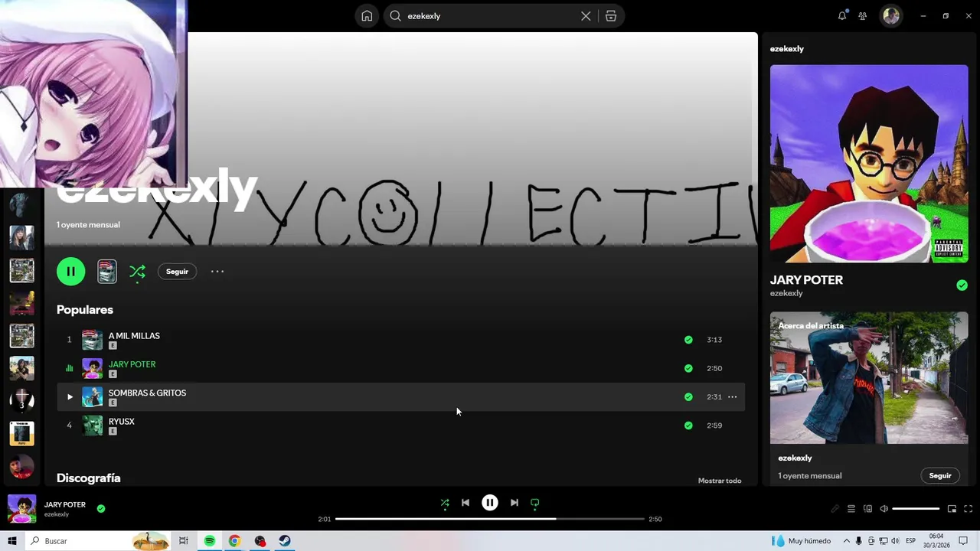Click Mostrar todo for Discografía
This screenshot has height=551, width=980.
[720, 481]
